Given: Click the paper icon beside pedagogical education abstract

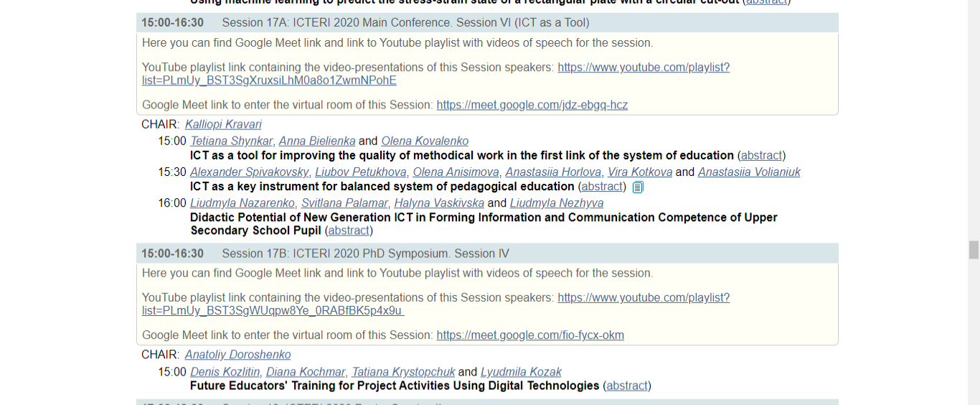Looking at the screenshot, I should pos(638,187).
